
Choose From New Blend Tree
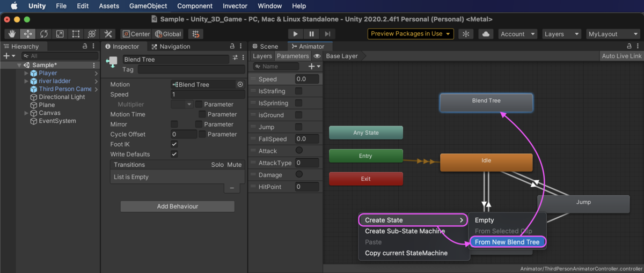(x=508, y=242)
